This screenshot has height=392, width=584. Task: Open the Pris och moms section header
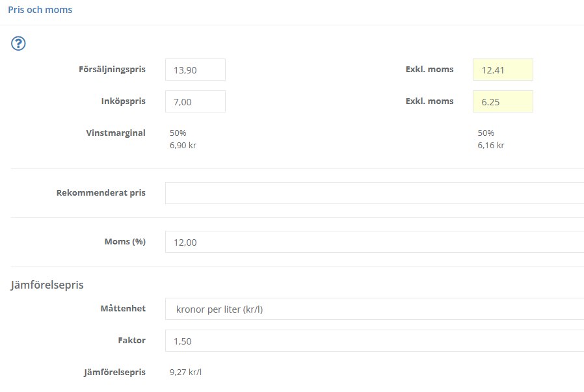point(40,10)
